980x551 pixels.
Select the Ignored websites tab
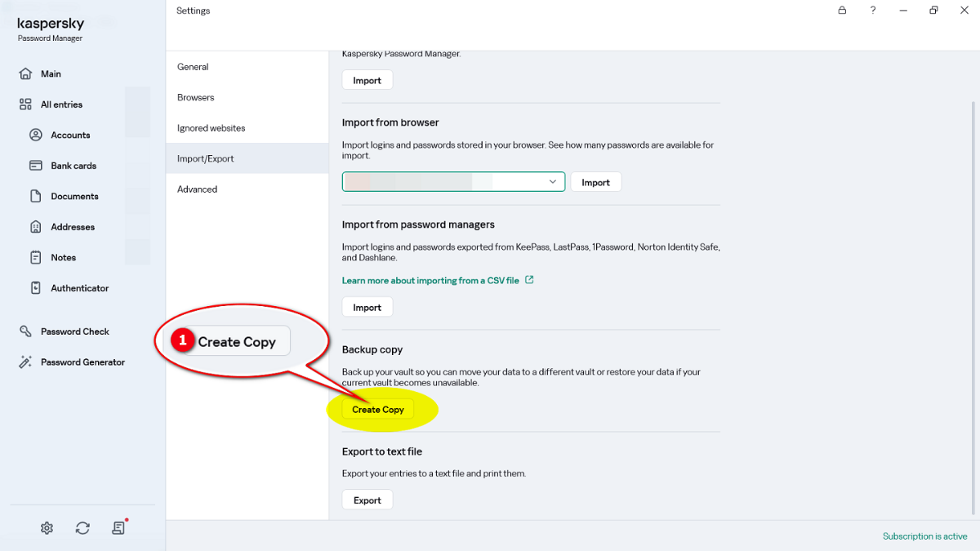pyautogui.click(x=211, y=128)
